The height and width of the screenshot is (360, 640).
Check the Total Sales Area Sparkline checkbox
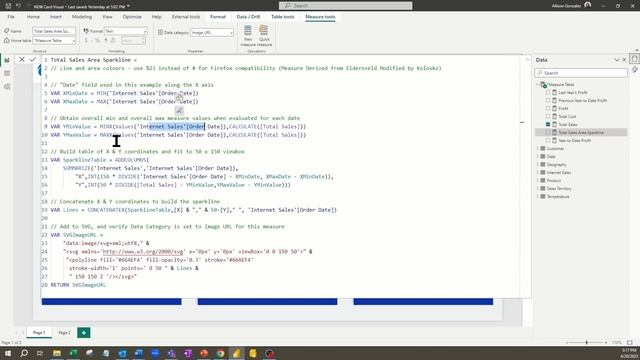[x=548, y=132]
